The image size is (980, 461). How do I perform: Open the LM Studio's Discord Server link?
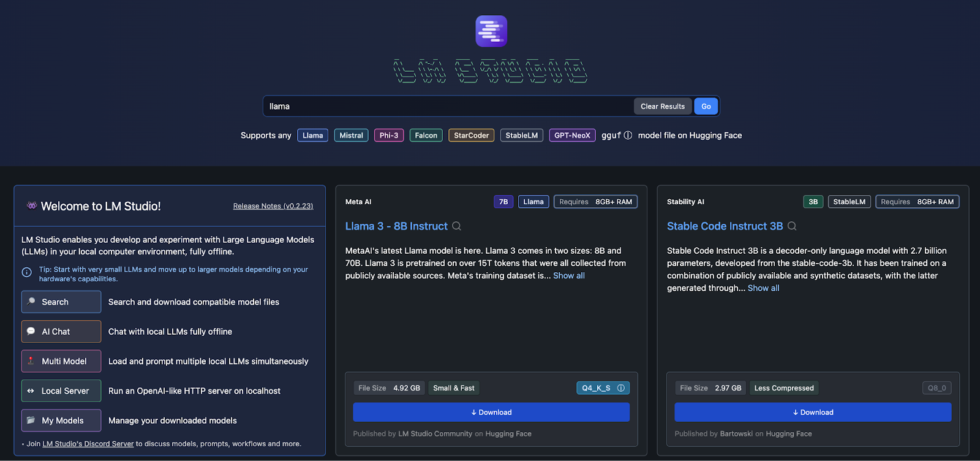(x=88, y=444)
